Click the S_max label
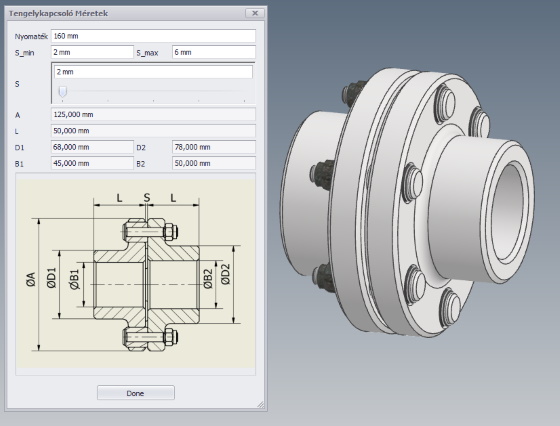This screenshot has height=426, width=560. pyautogui.click(x=147, y=53)
